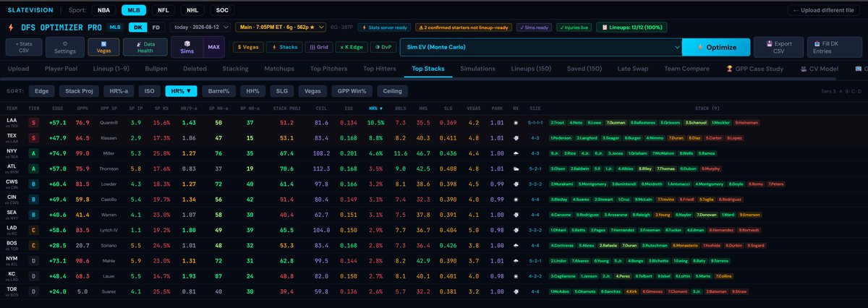Viewport: 868px width, 308px height.
Task: Click the cloud weather icon in the NYM row
Action: 516,260
